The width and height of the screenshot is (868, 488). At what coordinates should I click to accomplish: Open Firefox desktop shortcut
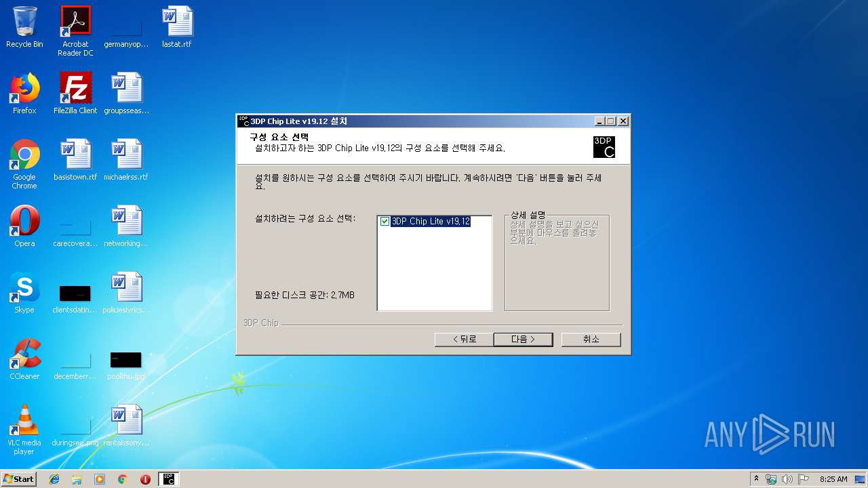pyautogui.click(x=24, y=94)
